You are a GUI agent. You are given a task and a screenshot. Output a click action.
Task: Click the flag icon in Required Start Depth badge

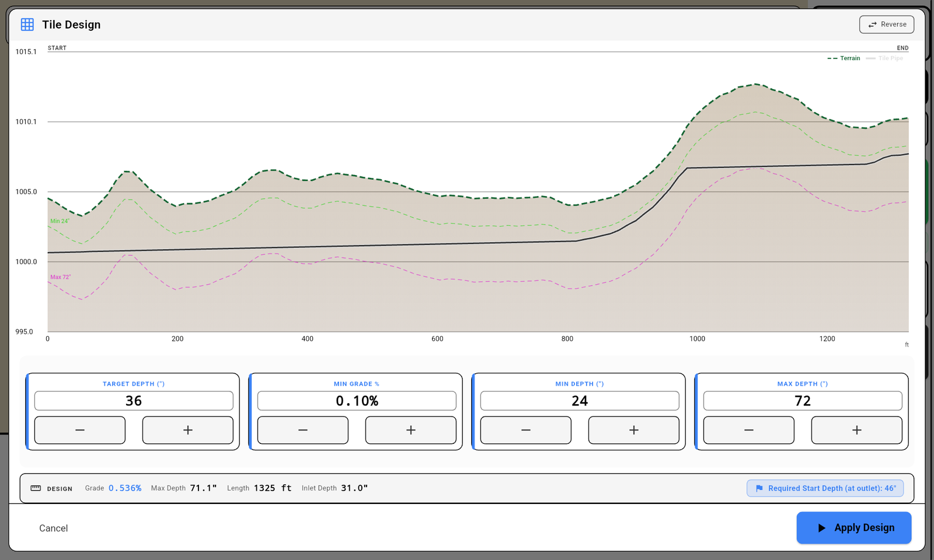click(759, 488)
